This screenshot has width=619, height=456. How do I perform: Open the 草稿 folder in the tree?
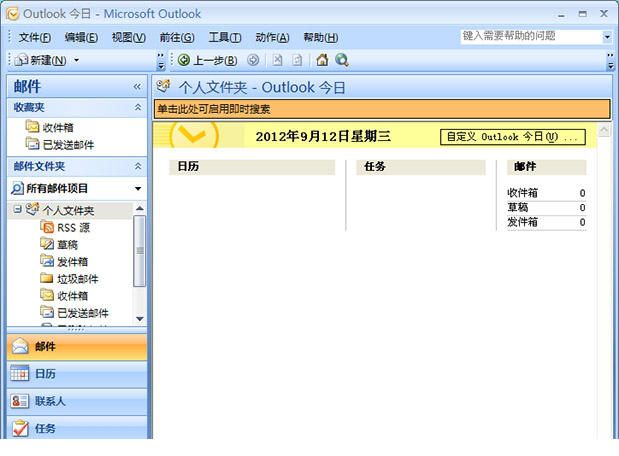pyautogui.click(x=68, y=245)
